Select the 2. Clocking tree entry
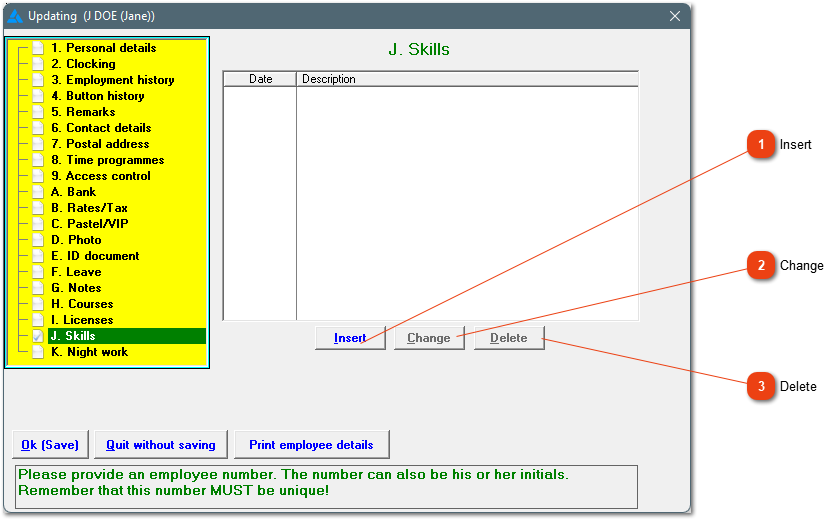 [83, 64]
